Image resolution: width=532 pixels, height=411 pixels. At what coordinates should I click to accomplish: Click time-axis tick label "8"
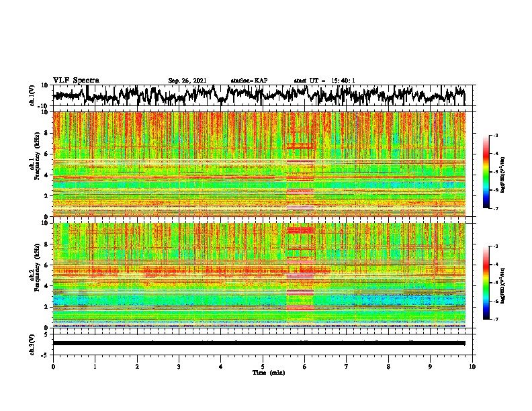point(388,367)
